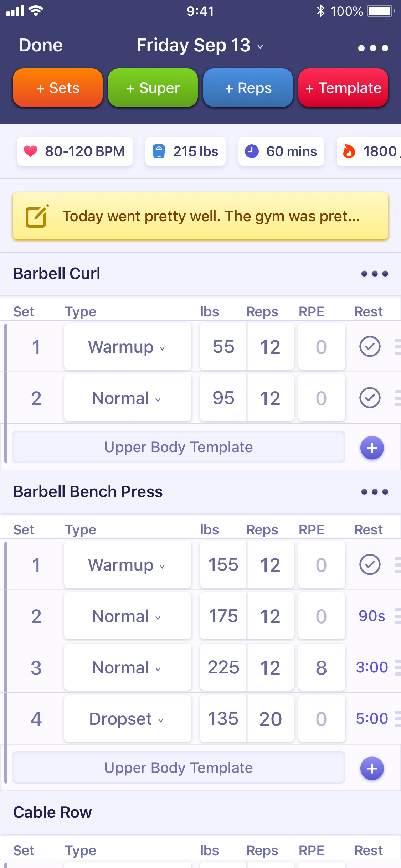Open Warmup type dropdown for Barbell Curl set 1

(128, 347)
